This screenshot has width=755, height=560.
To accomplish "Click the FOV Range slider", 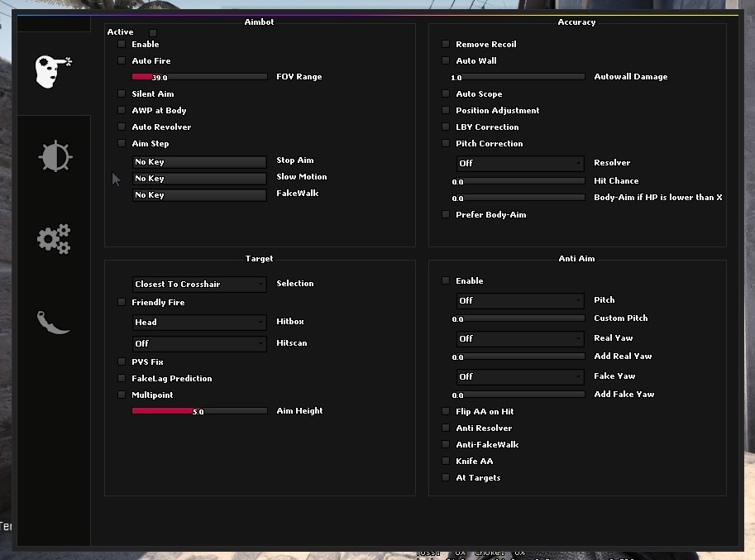I will [x=199, y=77].
